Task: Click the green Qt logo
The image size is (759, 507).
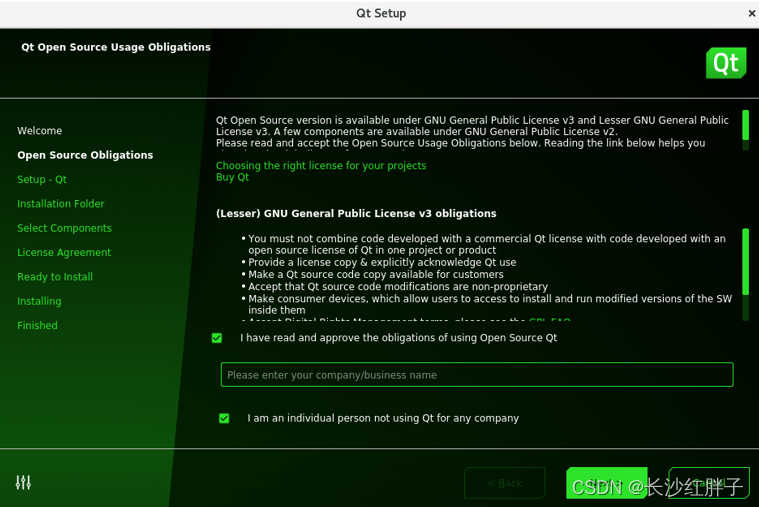Action: 726,63
